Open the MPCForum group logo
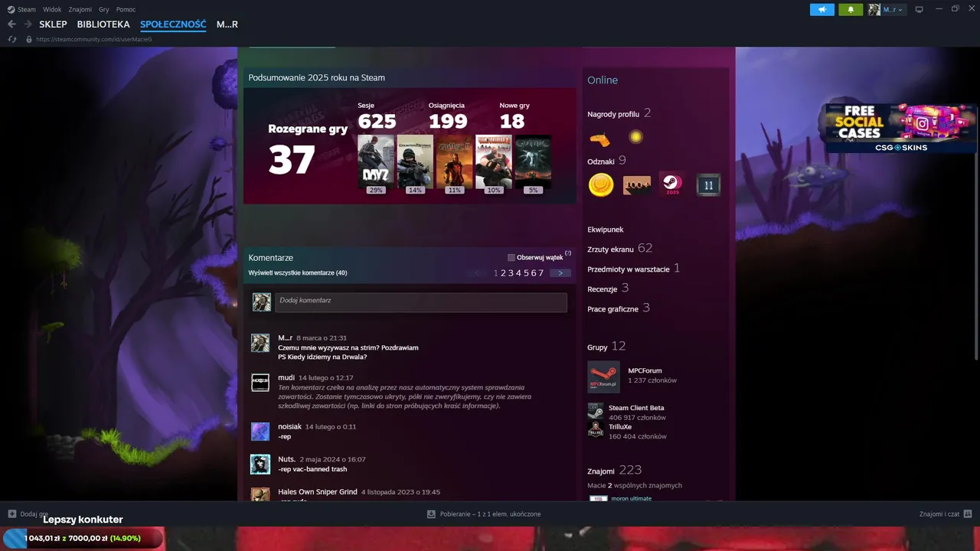 [603, 377]
